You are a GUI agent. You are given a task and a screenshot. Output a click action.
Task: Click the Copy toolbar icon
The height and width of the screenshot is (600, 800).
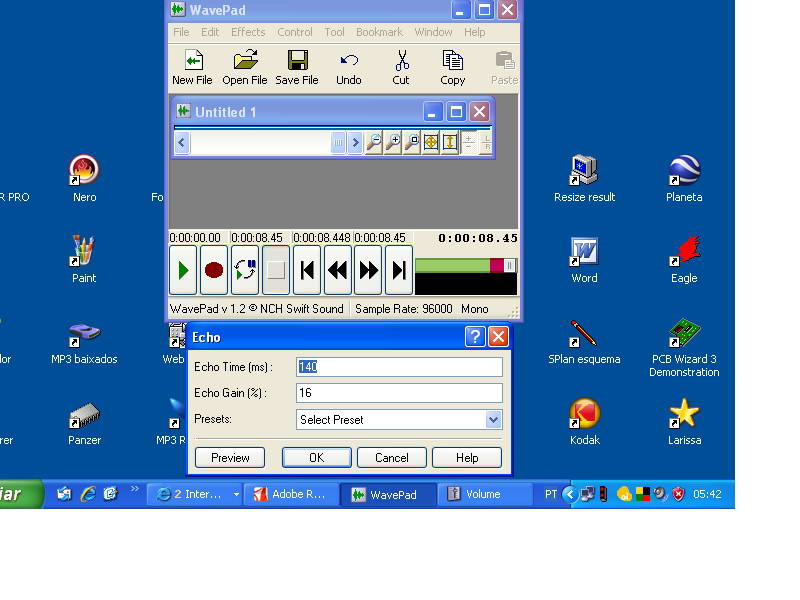453,67
